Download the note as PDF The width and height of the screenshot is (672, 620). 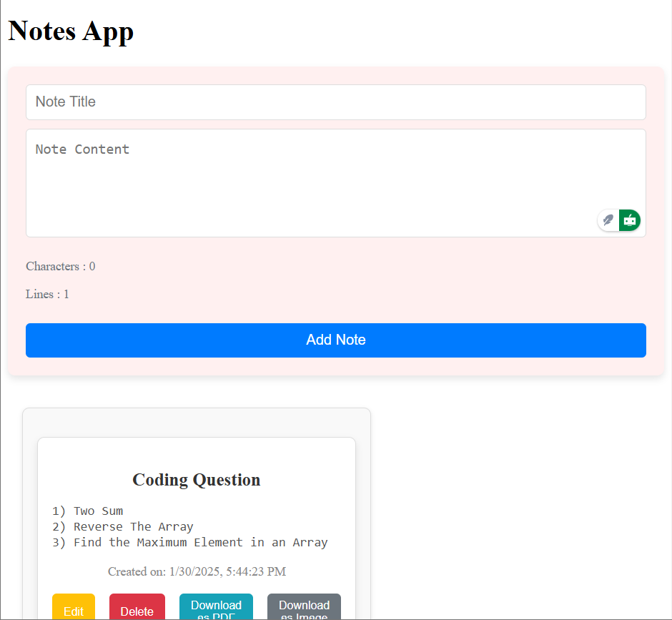tap(216, 608)
